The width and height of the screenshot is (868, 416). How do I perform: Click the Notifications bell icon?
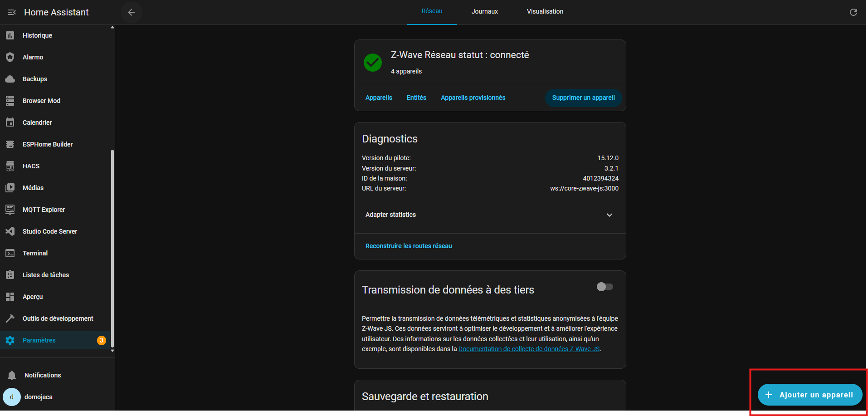click(x=12, y=375)
